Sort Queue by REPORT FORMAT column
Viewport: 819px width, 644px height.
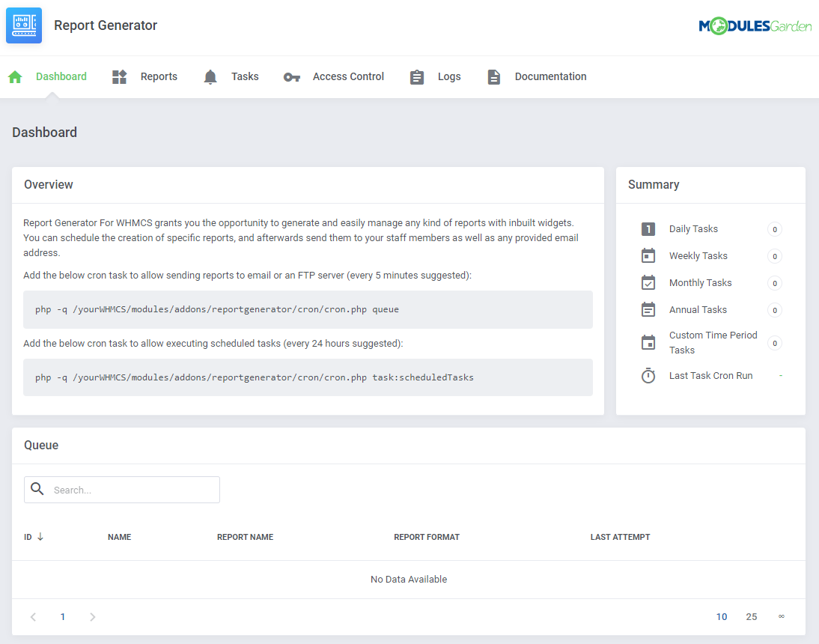[x=426, y=537]
